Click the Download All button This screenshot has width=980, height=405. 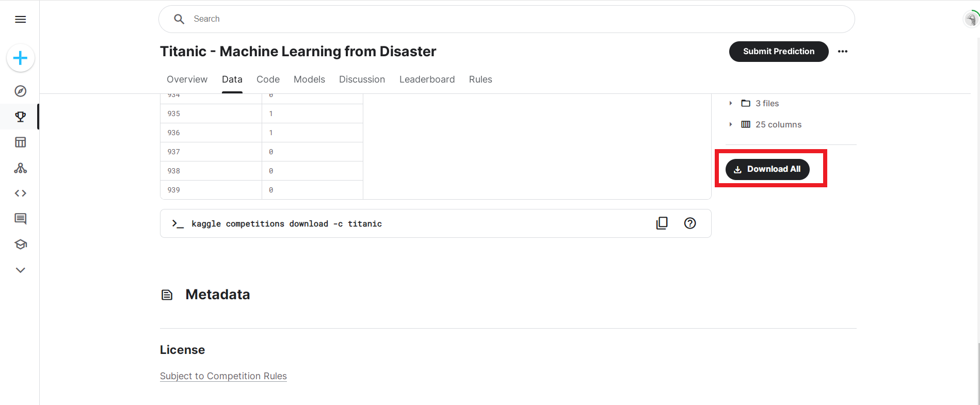click(x=767, y=169)
